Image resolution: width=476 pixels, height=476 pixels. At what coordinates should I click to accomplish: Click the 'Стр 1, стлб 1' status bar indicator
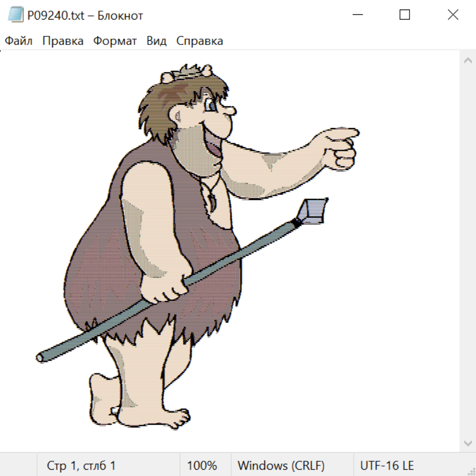81,465
